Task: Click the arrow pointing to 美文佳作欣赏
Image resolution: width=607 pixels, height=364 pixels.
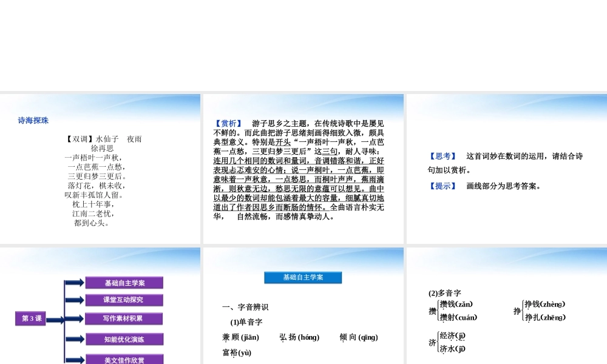Action: [74, 360]
